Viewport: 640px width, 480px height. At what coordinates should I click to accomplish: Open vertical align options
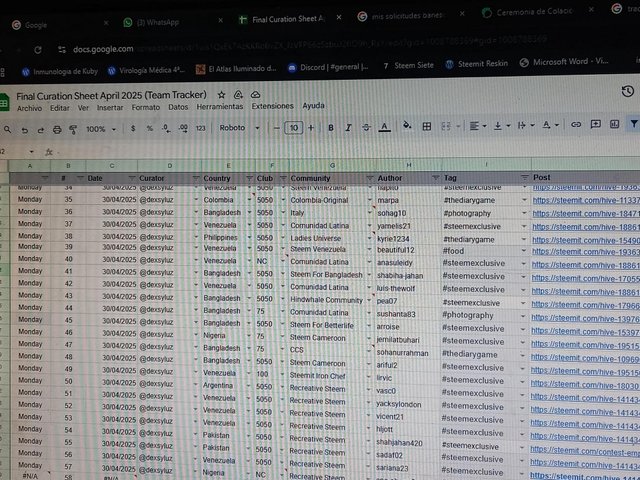[501, 126]
